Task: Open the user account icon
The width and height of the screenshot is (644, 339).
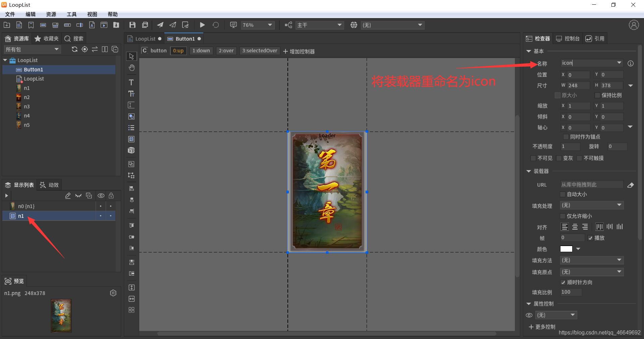Action: pos(634,25)
